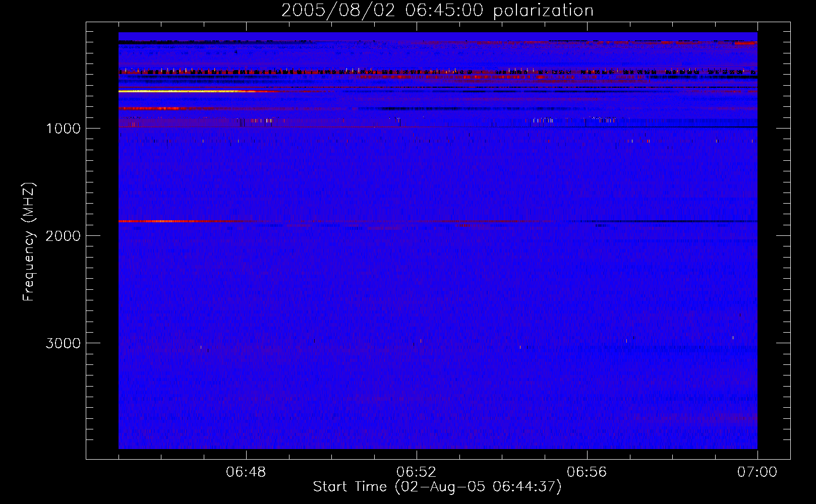Click the "Frequency (MHZ)" y-axis label
This screenshot has width=816, height=504.
(x=29, y=242)
